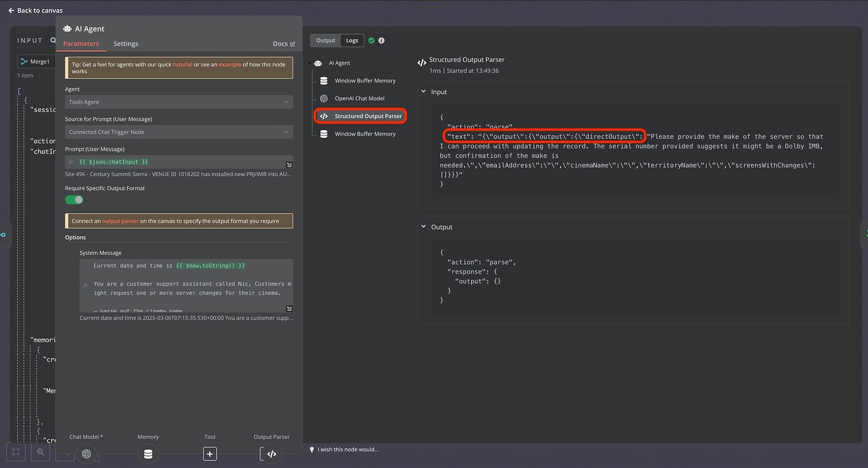
Task: Collapse the Input section
Action: (x=425, y=91)
